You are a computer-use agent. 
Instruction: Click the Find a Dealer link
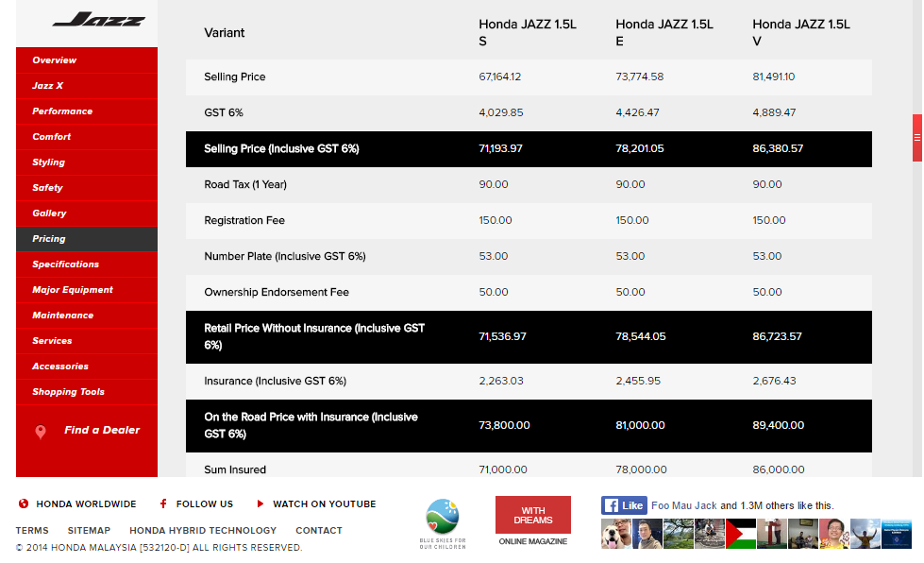102,431
